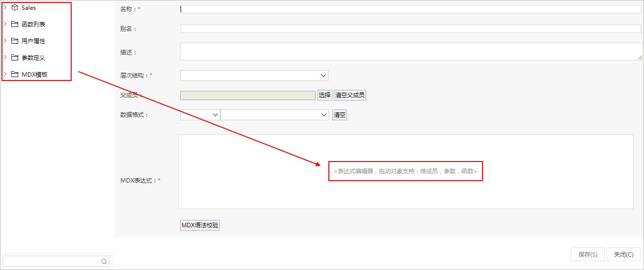Focus the 描述 text area
Image resolution: width=644 pixels, height=270 pixels.
411,52
